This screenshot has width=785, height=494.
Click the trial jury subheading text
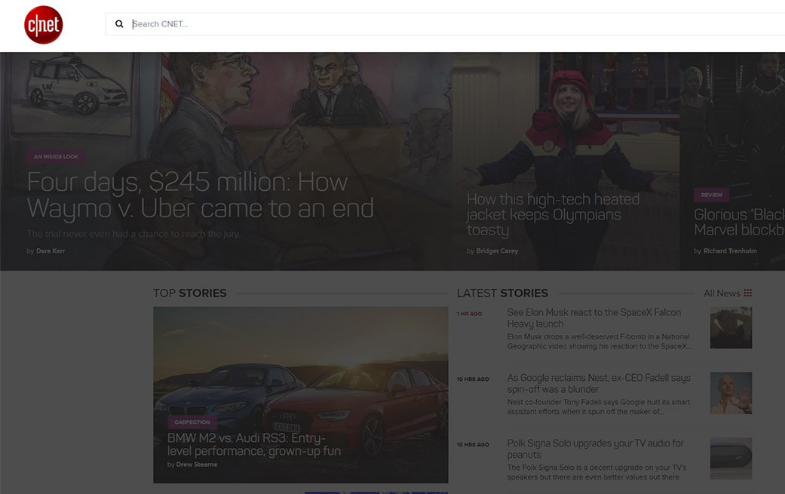coord(134,234)
